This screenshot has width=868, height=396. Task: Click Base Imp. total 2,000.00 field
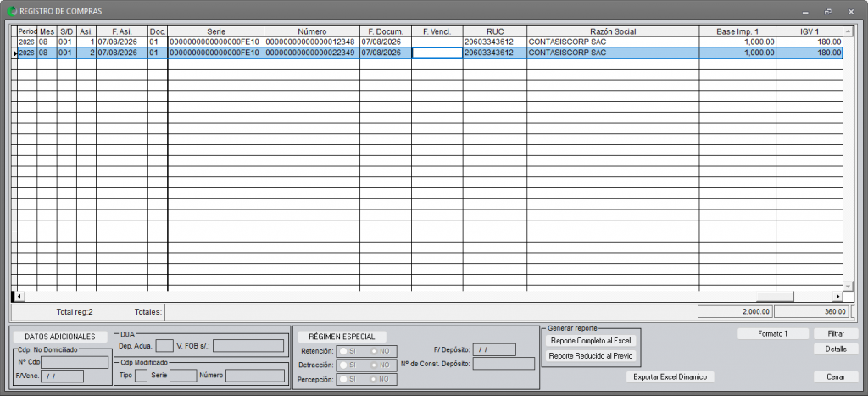735,312
